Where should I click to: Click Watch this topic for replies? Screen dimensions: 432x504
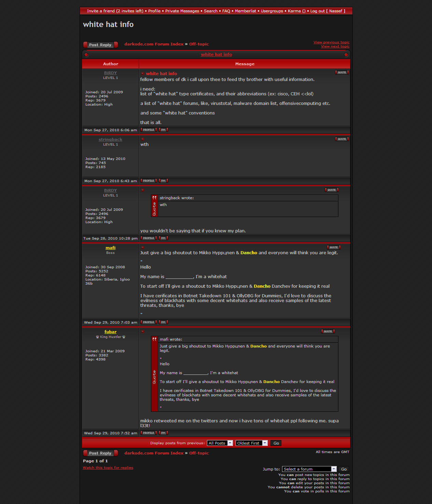108,468
